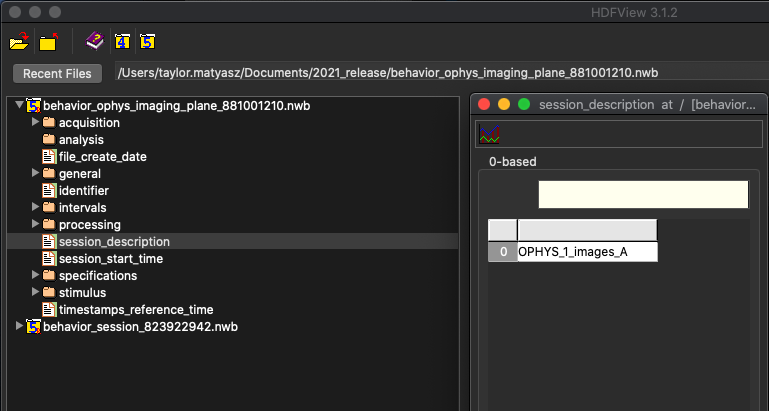Open HDF5 library version icon
The image size is (769, 411).
point(147,41)
